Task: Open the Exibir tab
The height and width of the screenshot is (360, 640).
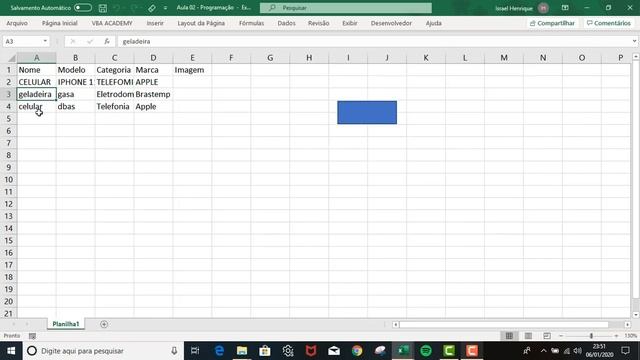Action: pyautogui.click(x=350, y=23)
